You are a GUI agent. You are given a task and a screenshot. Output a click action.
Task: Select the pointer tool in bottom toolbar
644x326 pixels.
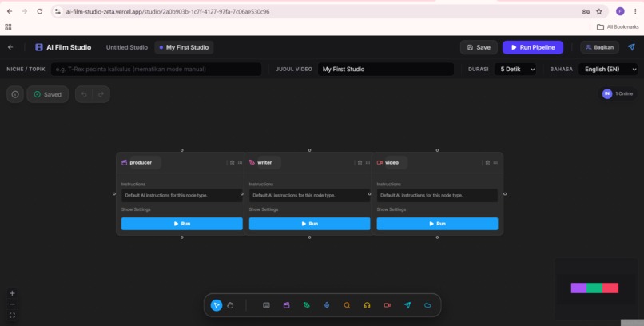pos(217,305)
